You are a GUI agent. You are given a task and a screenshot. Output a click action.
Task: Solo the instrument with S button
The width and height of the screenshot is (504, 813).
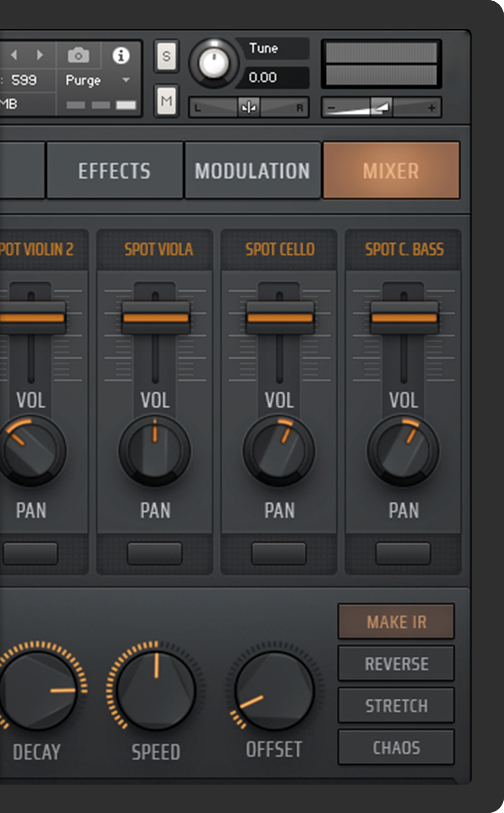(167, 56)
